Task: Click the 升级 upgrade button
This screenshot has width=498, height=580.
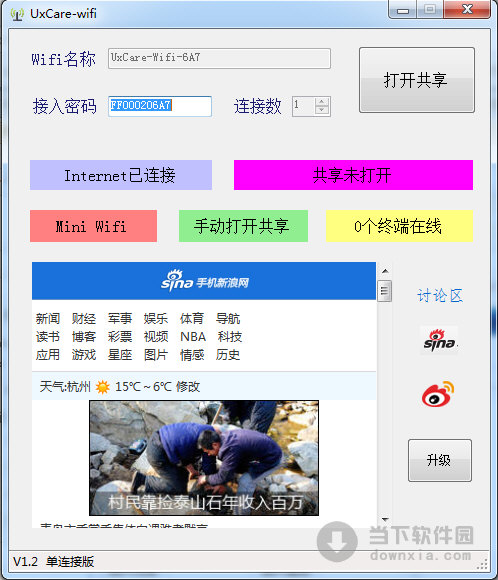Action: 440,460
